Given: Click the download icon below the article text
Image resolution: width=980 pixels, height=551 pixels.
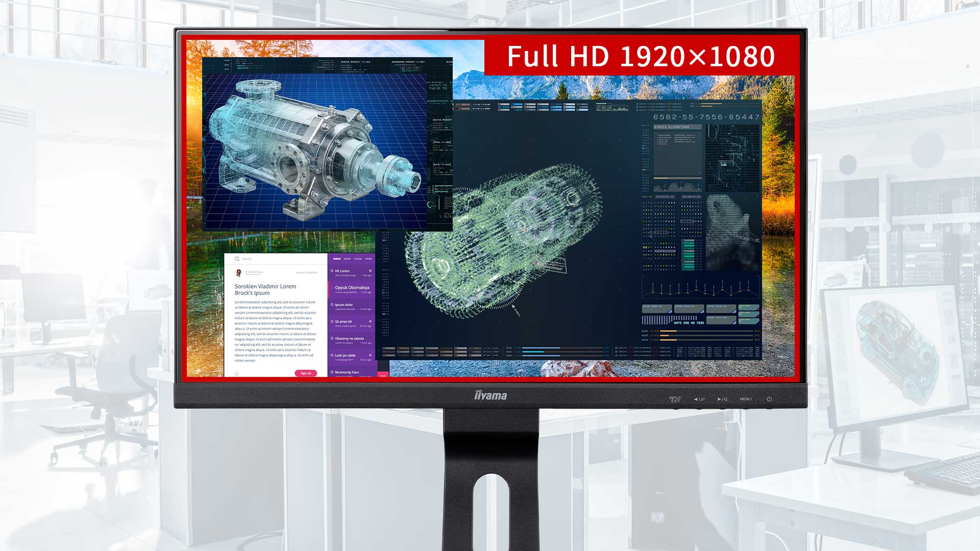Looking at the screenshot, I should click(x=237, y=373).
